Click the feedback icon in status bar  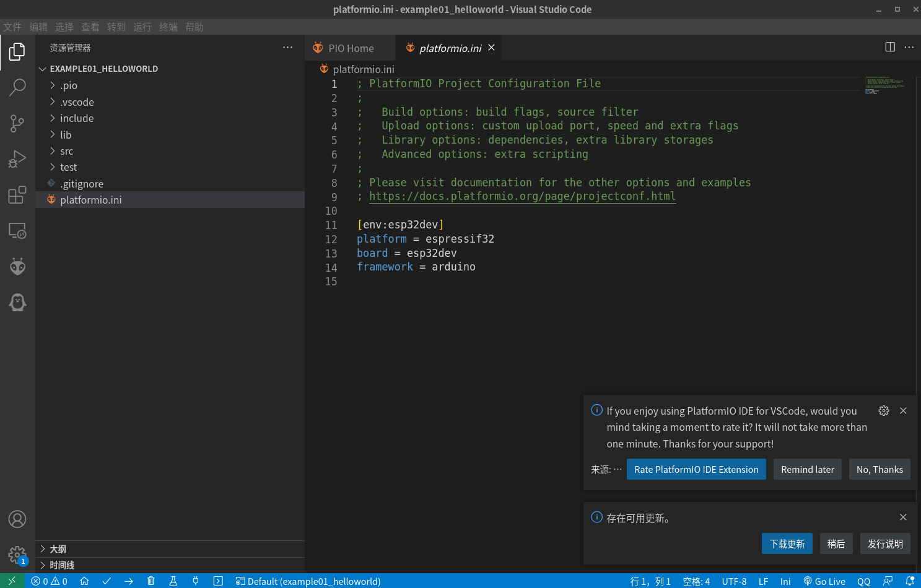point(888,581)
